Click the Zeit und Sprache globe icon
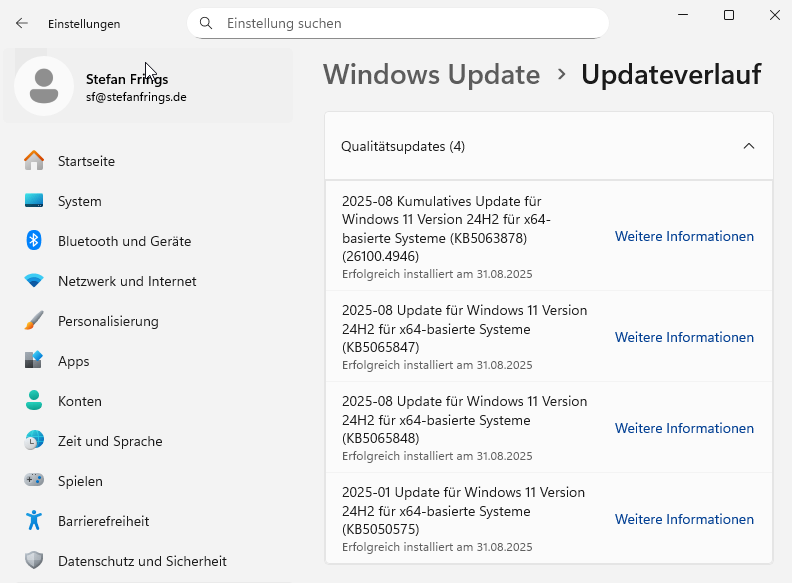Screen dimensions: 792x583 (34, 441)
